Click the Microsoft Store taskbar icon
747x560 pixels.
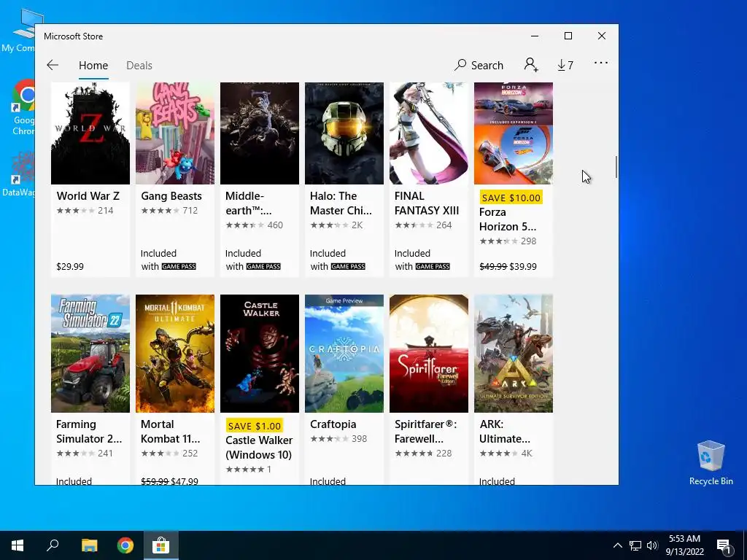coord(161,545)
